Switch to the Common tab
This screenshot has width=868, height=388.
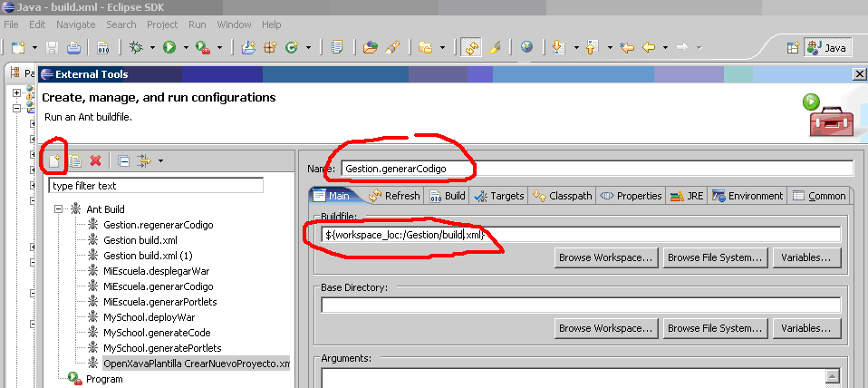click(x=819, y=196)
